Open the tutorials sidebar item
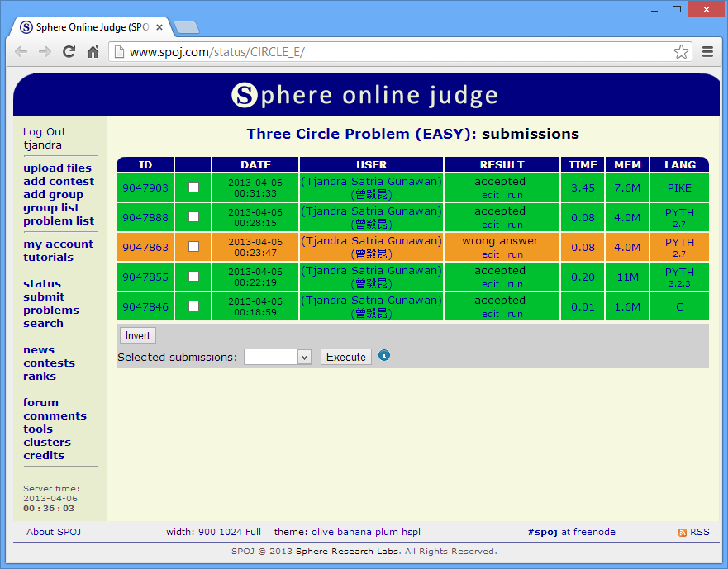728x569 pixels. (x=48, y=257)
